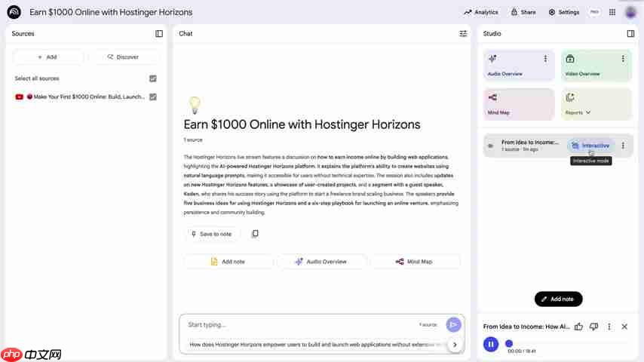The image size is (644, 362).
Task: Click the suggested Hostinger Horizons question
Action: (x=315, y=345)
